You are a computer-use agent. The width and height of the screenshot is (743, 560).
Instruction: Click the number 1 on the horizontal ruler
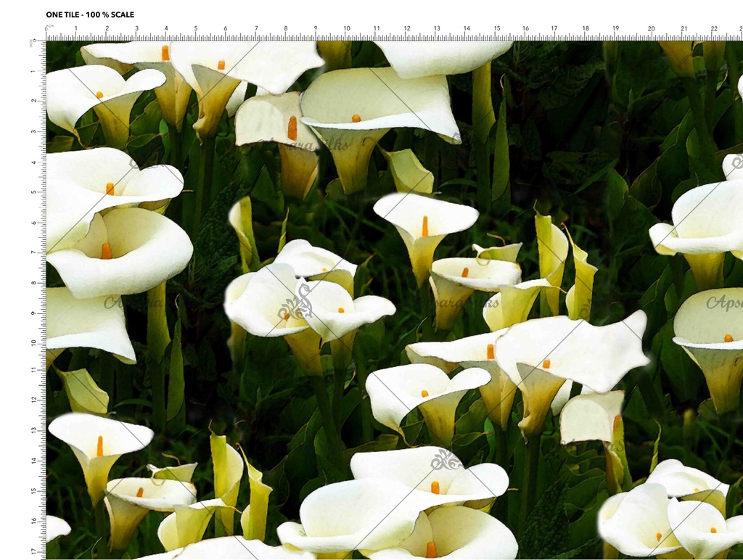pyautogui.click(x=75, y=28)
